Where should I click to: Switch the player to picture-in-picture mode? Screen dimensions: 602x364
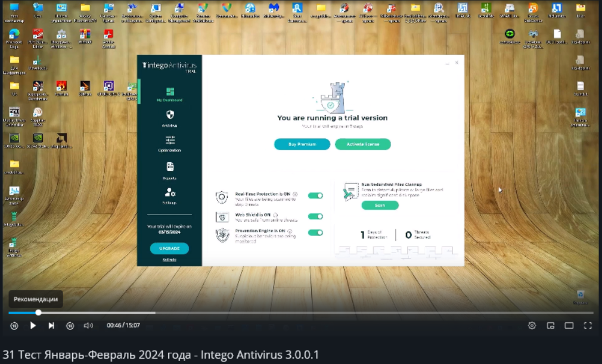click(x=551, y=326)
